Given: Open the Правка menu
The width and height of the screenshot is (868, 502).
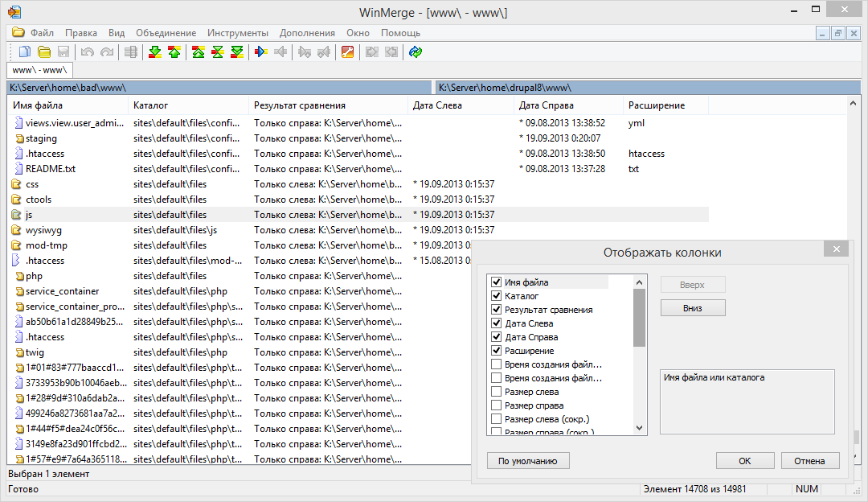Looking at the screenshot, I should (81, 33).
